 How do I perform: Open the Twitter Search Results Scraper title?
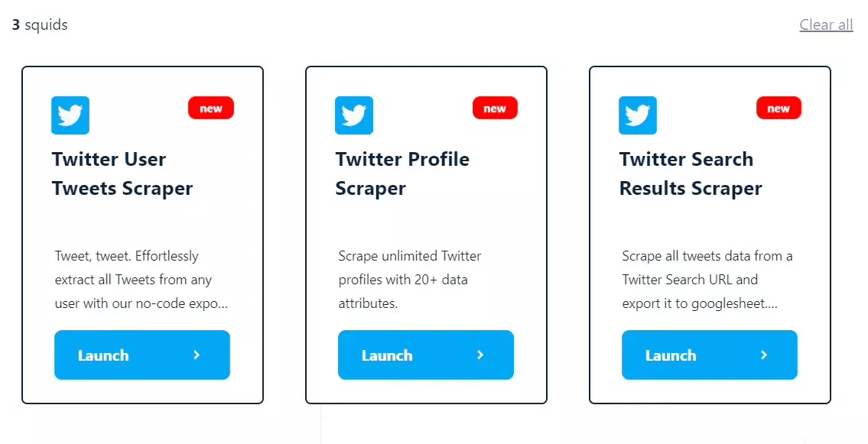[x=691, y=173]
